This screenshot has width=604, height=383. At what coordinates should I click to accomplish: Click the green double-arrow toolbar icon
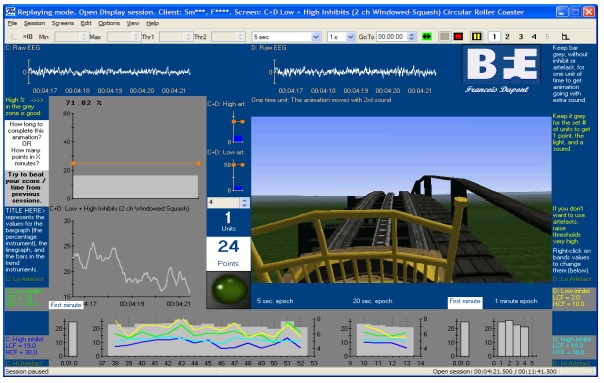(x=426, y=37)
